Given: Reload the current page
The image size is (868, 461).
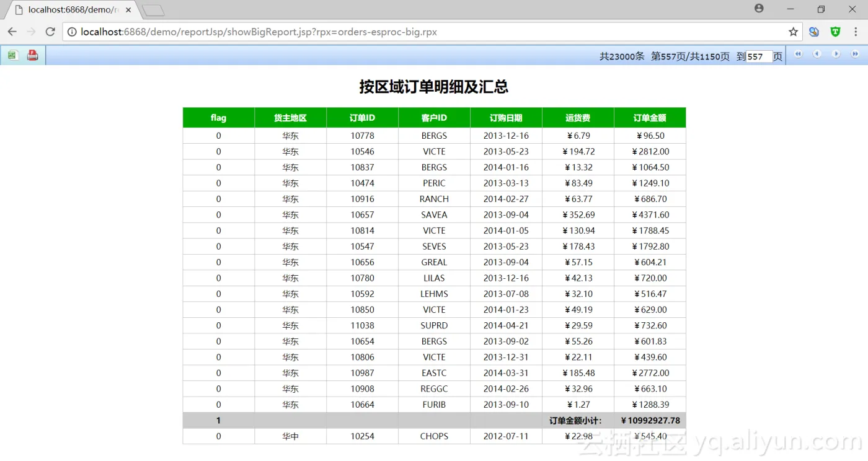Looking at the screenshot, I should [x=50, y=32].
